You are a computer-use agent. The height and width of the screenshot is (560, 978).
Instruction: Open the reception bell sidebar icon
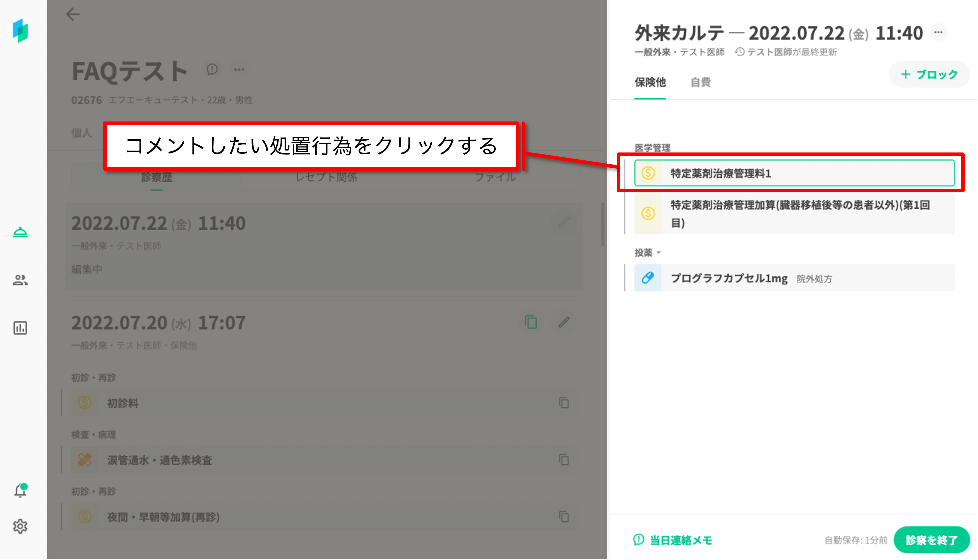[20, 232]
